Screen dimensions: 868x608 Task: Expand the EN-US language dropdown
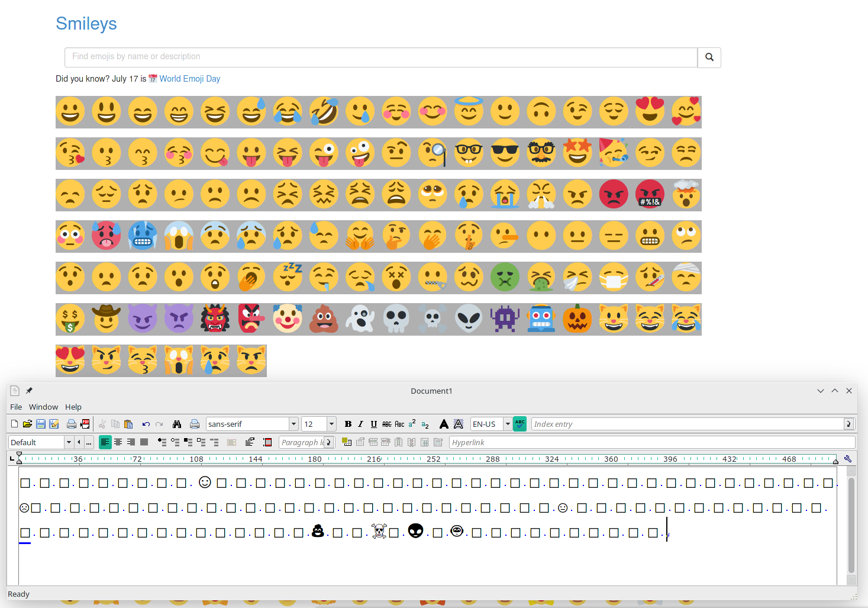click(x=507, y=424)
